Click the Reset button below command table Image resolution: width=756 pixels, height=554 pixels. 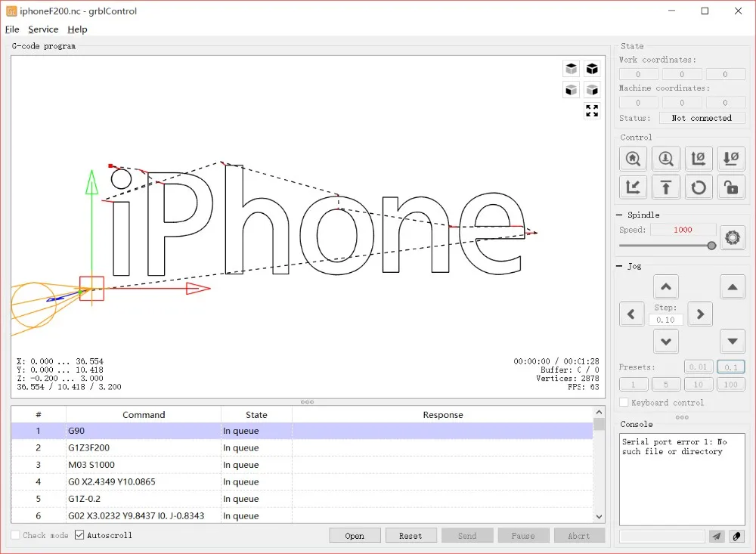[x=411, y=536]
